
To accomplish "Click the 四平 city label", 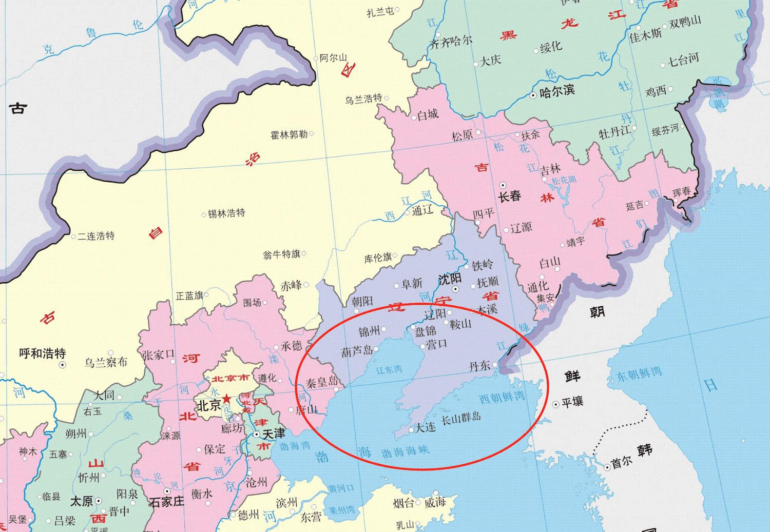I will tap(484, 213).
